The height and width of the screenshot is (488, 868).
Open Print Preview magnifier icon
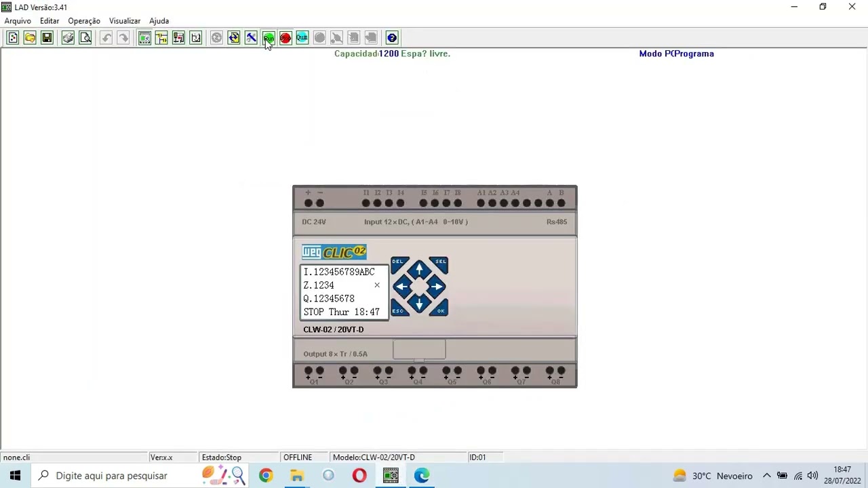pyautogui.click(x=85, y=38)
